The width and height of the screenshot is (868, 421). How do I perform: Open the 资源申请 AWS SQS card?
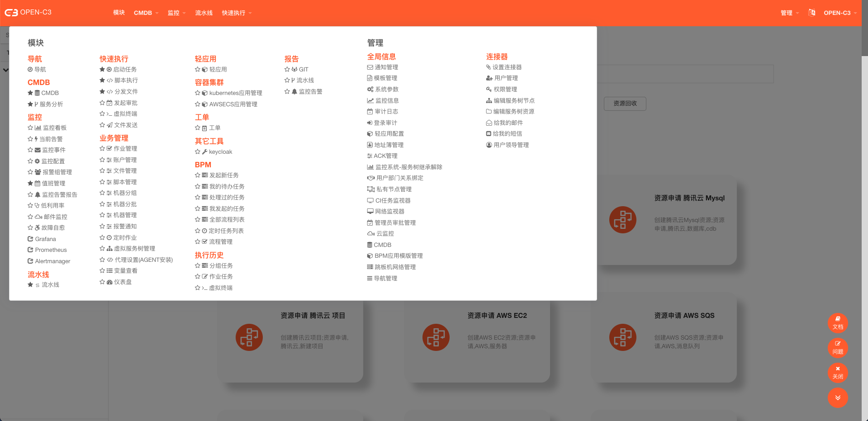point(664,337)
